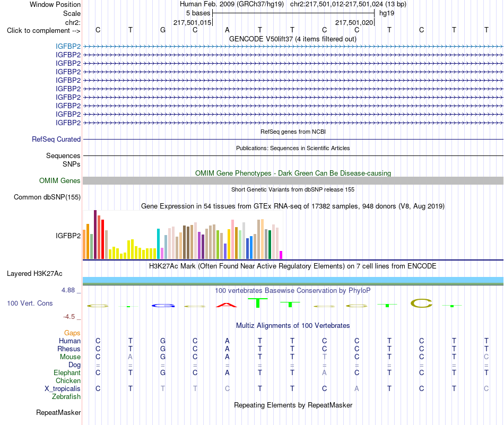Click the blue G logo in PhyloP track

pos(163,306)
